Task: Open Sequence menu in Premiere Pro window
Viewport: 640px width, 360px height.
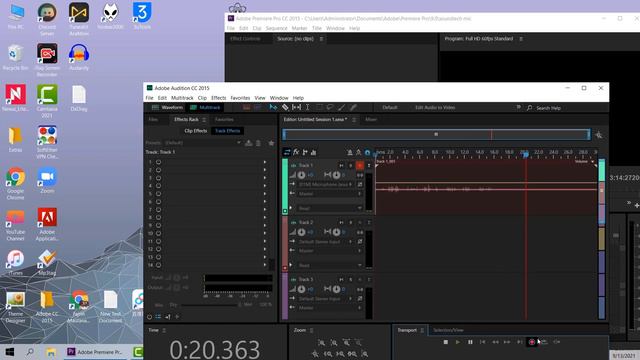Action: pyautogui.click(x=276, y=28)
